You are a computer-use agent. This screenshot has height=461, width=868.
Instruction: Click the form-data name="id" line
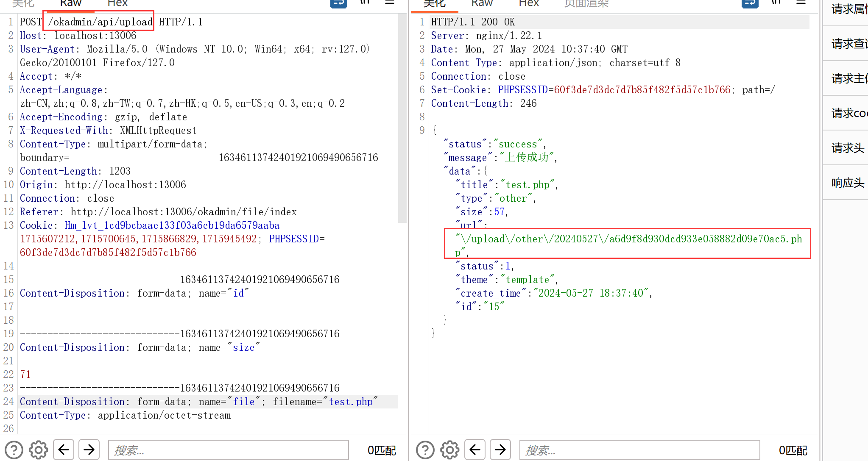tap(134, 293)
